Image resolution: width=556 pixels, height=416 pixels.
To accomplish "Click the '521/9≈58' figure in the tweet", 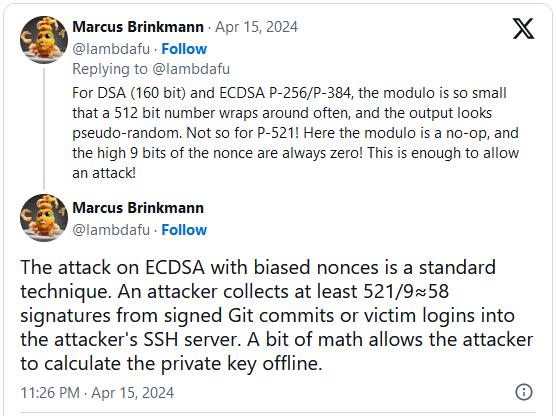I will point(406,292).
